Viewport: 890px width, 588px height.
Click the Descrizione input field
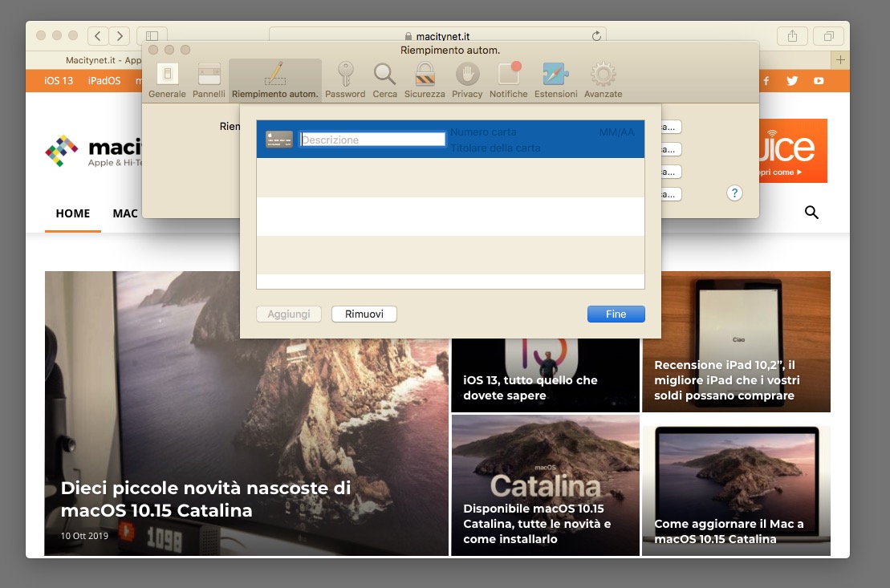click(x=372, y=139)
